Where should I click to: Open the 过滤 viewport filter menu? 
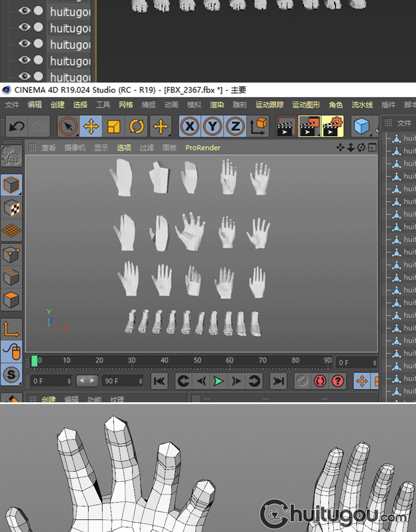tap(146, 148)
